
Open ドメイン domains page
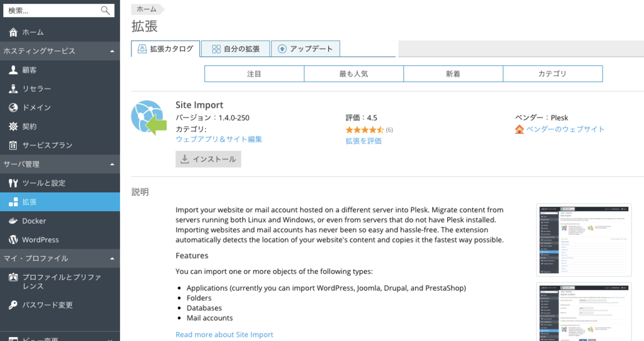click(x=60, y=107)
